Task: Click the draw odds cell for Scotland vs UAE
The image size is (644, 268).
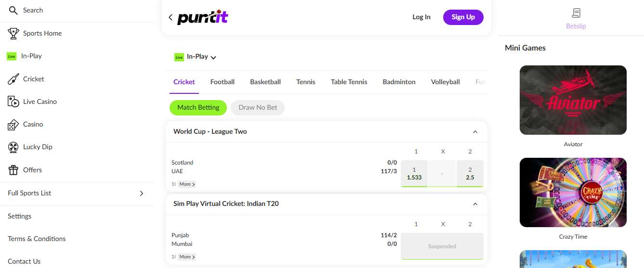Action: (442, 173)
